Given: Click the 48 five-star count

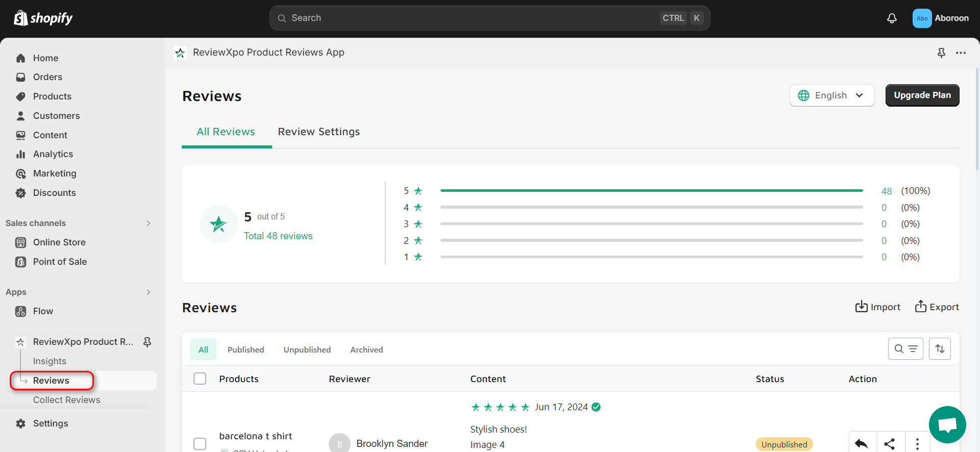Looking at the screenshot, I should point(887,191).
